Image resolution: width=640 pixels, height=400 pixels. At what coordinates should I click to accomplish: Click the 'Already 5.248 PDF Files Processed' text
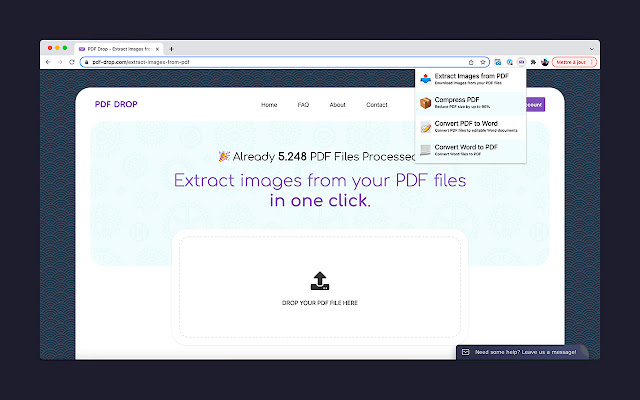tap(324, 157)
